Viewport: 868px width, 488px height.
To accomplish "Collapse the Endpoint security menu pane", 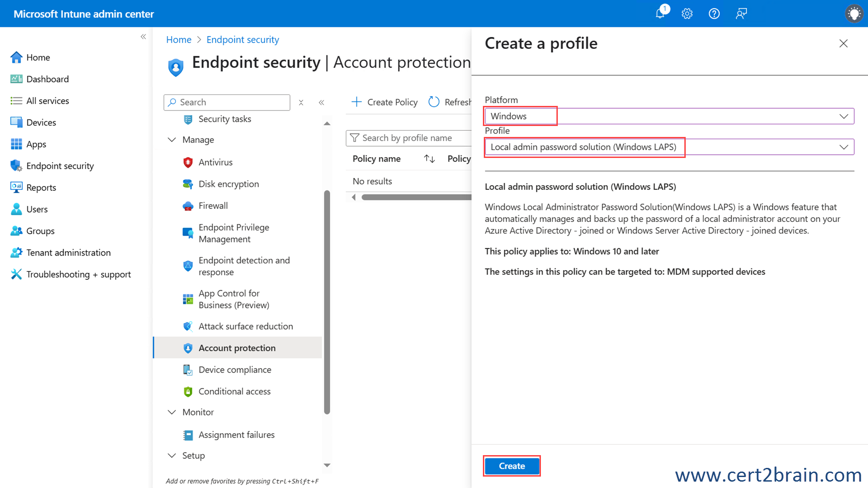I will [x=322, y=103].
